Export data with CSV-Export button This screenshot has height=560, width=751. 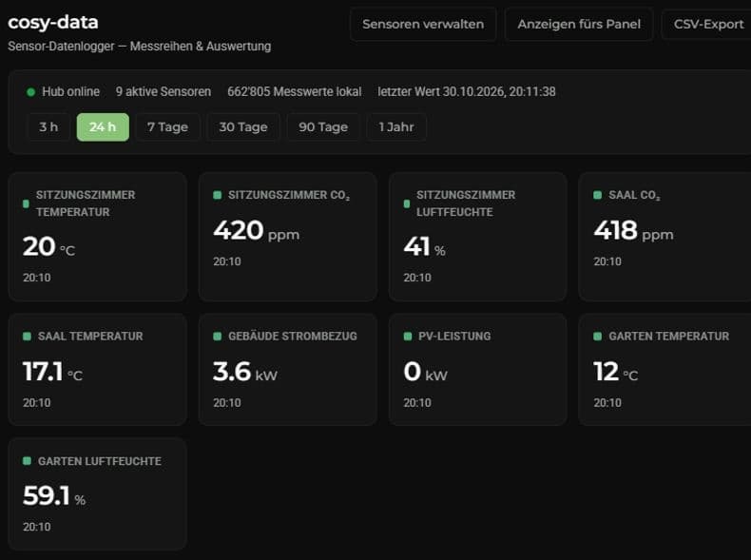708,25
